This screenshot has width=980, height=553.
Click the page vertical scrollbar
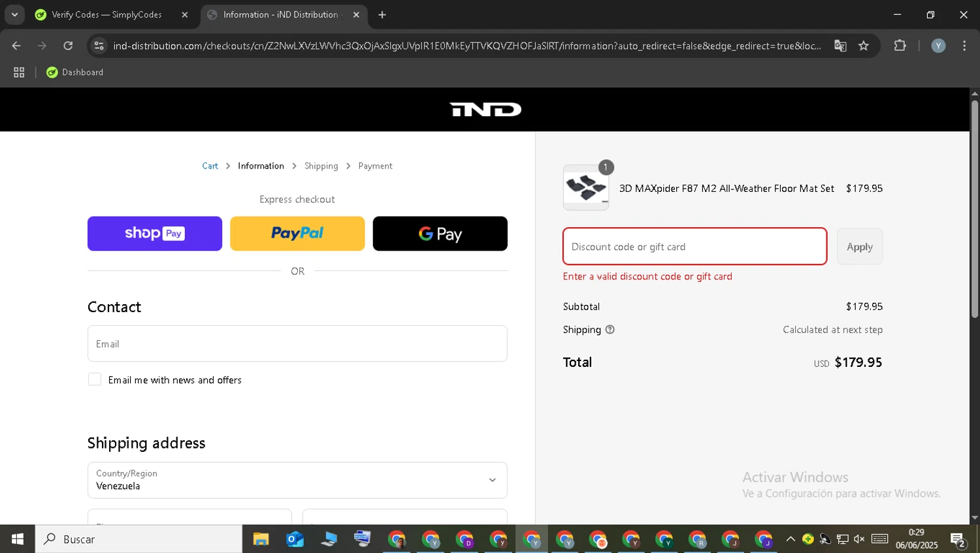(974, 209)
